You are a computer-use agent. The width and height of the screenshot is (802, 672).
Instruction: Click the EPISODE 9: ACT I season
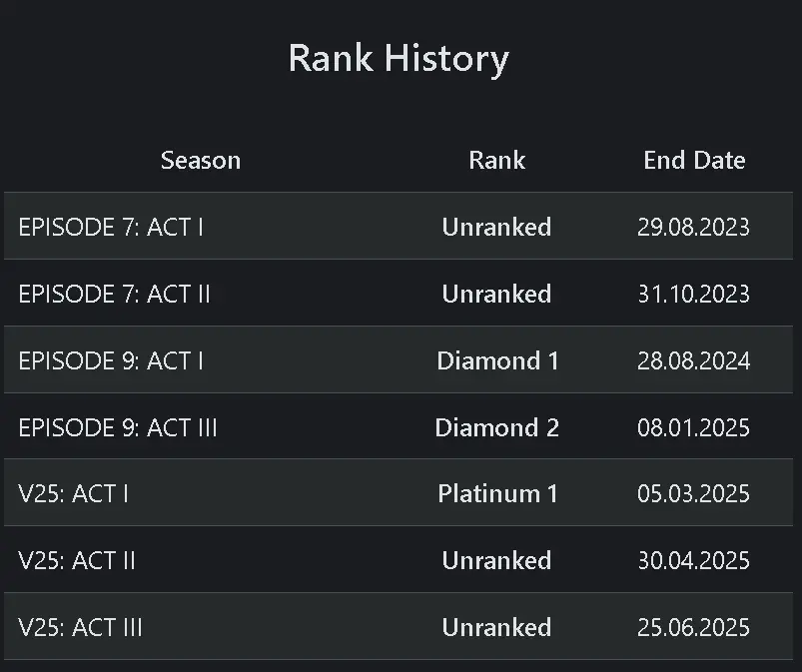click(111, 360)
